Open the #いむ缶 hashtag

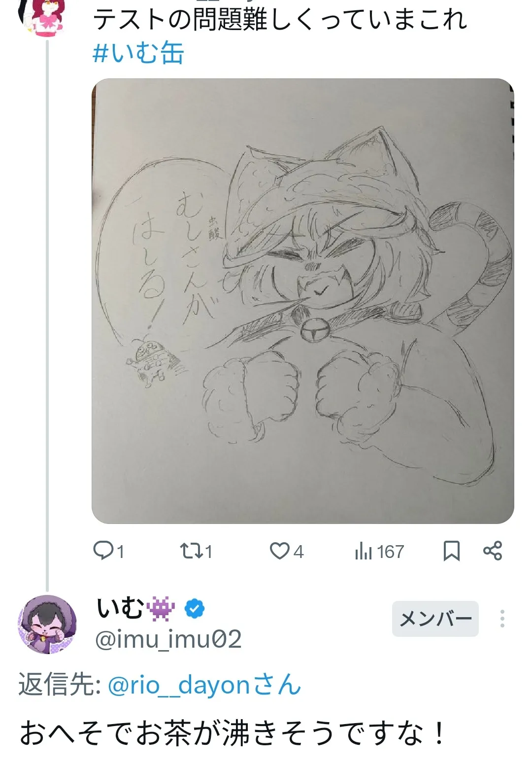pyautogui.click(x=138, y=53)
